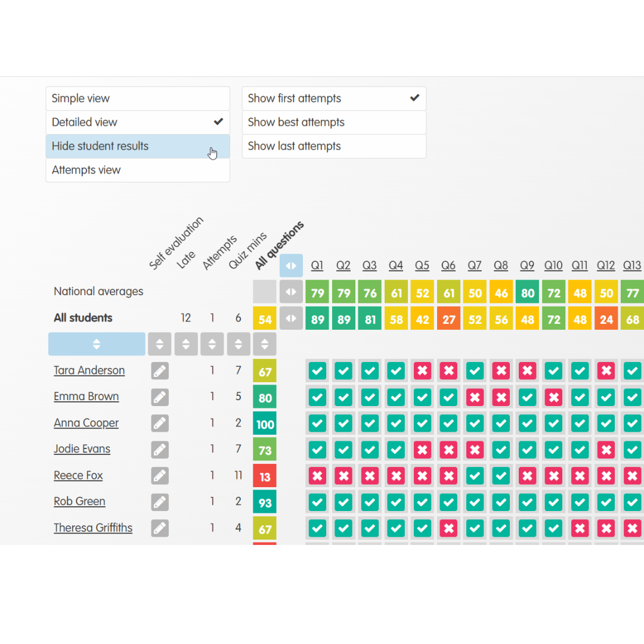Sort students by name using blue sort arrows

[97, 344]
